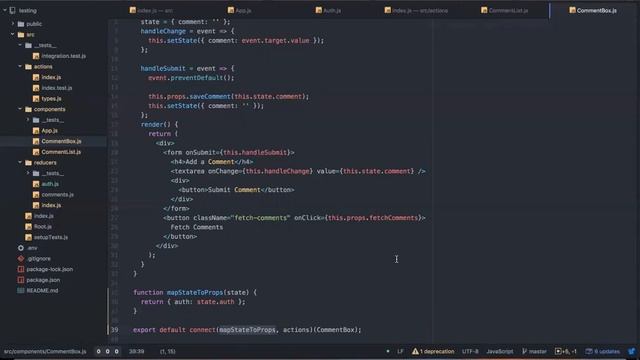Click the far-right bird icon in status bar
Viewport: 640px width, 360px height.
click(x=632, y=351)
